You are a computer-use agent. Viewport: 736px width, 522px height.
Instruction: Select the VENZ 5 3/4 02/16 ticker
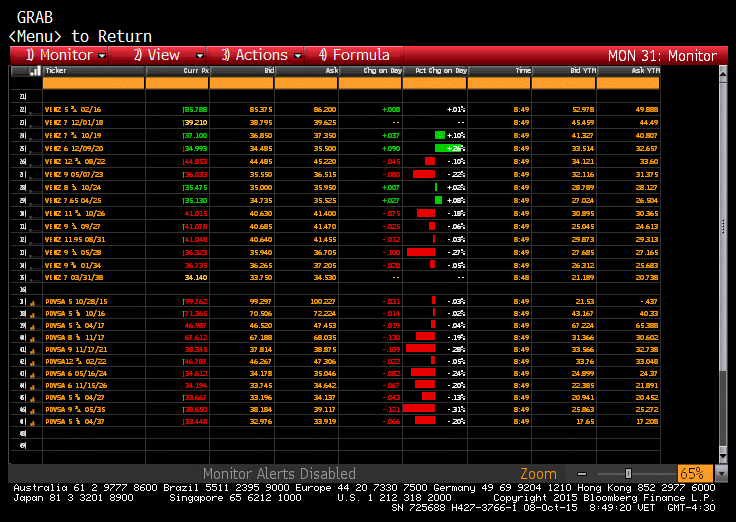click(73, 109)
